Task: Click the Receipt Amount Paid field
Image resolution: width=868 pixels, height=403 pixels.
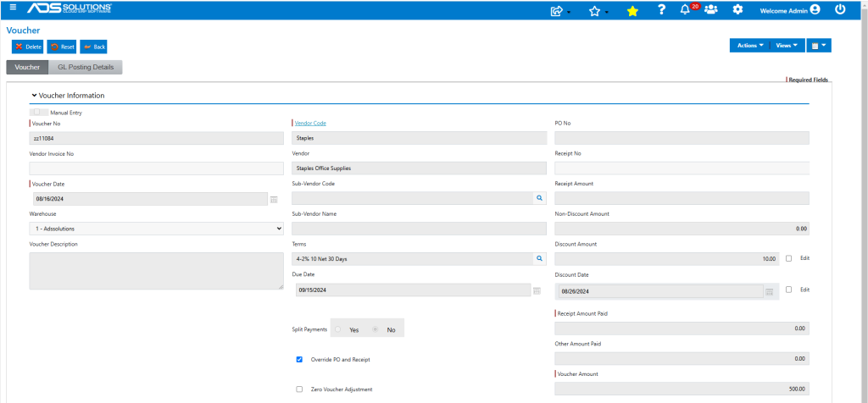Action: 682,328
